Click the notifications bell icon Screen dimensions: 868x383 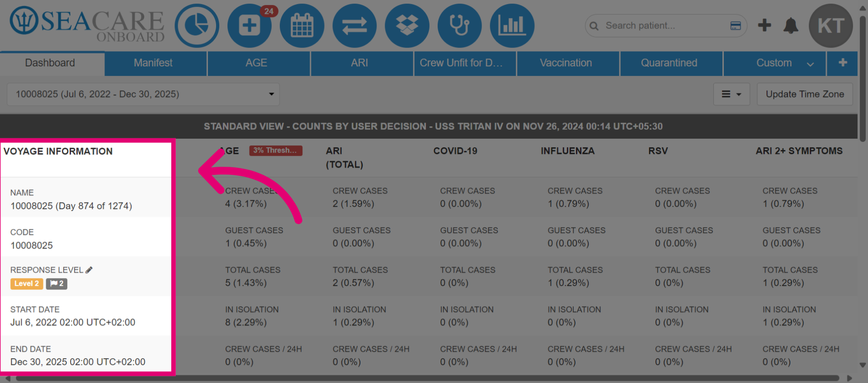tap(791, 26)
